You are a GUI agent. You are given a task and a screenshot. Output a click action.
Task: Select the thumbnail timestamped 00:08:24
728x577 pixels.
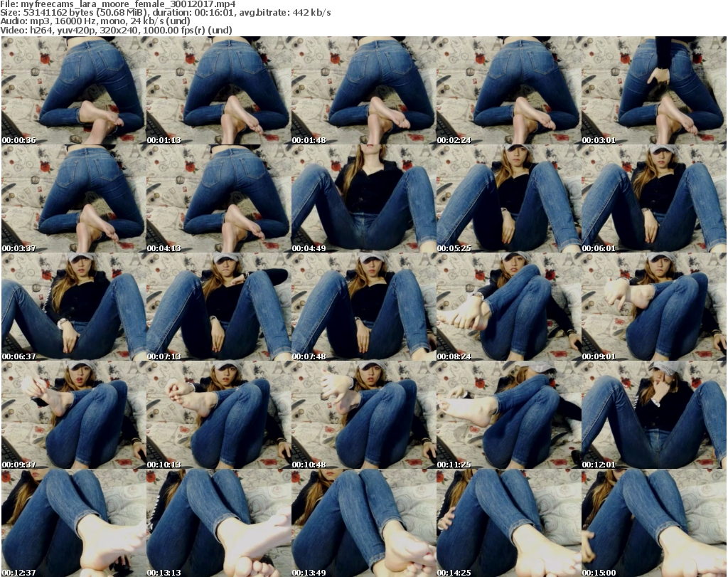coord(508,307)
